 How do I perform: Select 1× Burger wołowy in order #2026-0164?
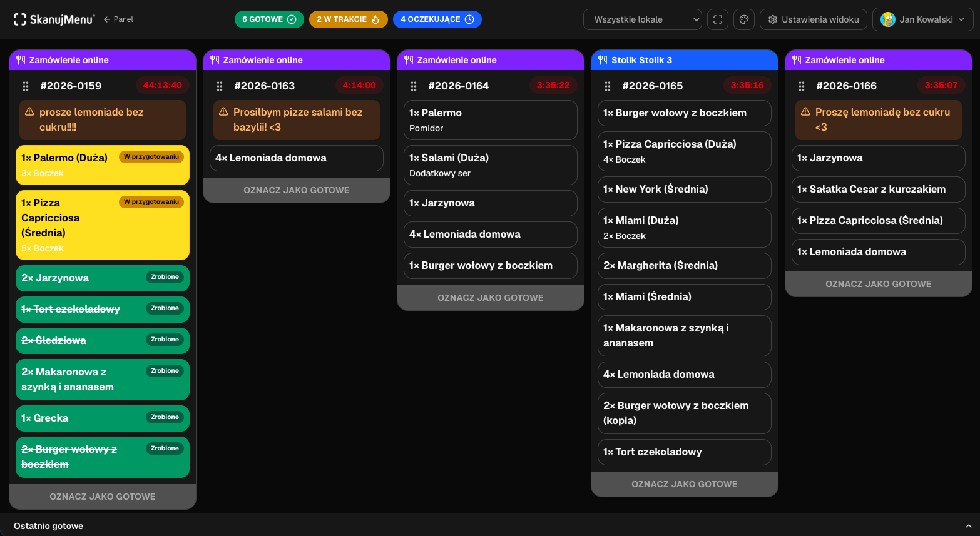click(491, 266)
